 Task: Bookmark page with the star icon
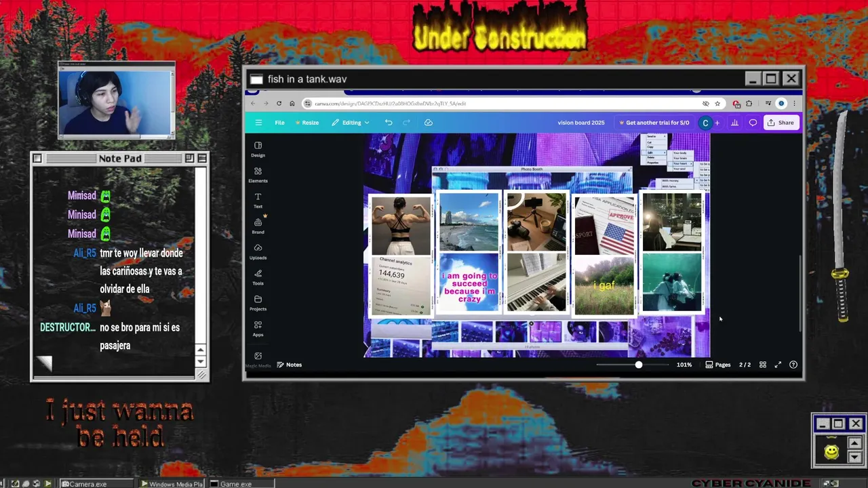pos(717,104)
